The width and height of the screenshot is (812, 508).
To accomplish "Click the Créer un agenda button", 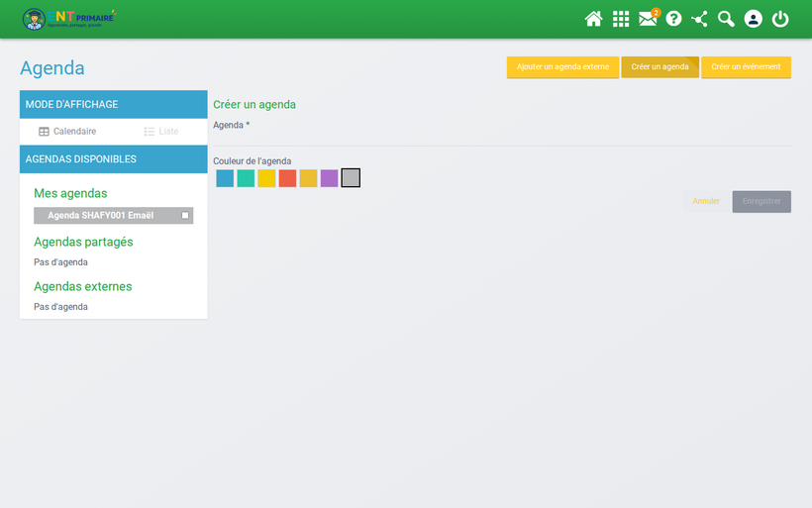I will 660,66.
